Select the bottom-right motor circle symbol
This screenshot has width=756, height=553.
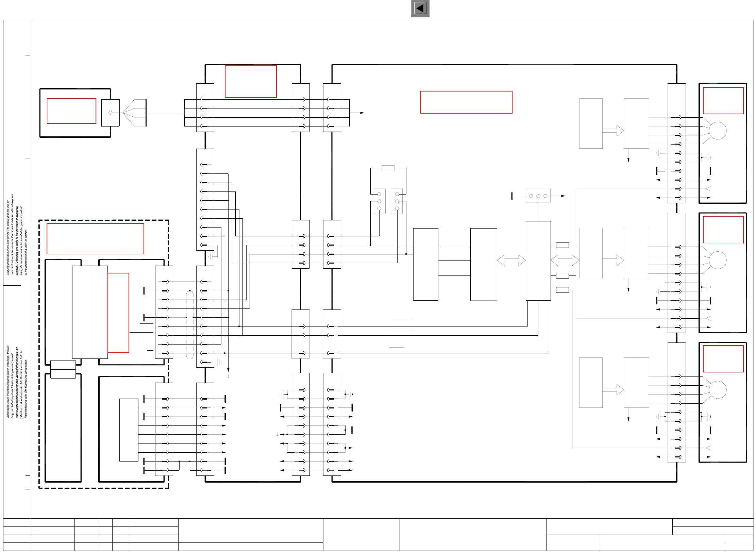point(718,390)
